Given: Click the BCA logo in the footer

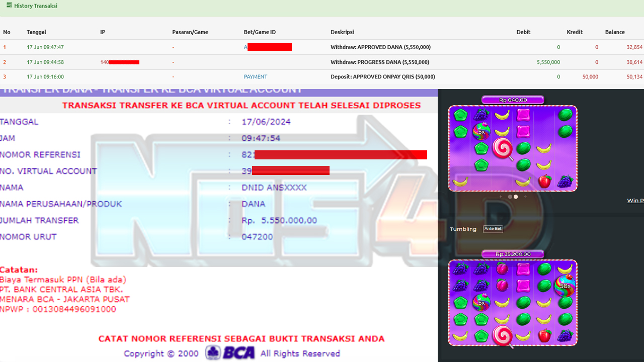Looking at the screenshot, I should pos(230,353).
